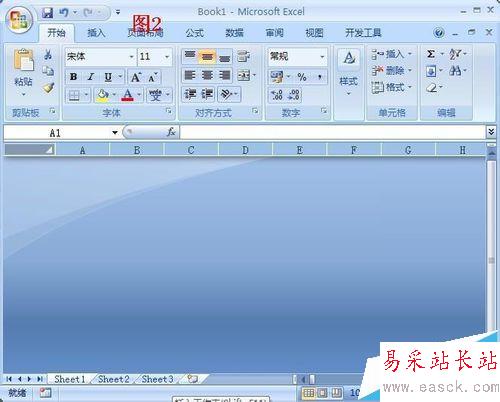
Task: Switch to 审阅 ribbon tab
Action: (x=274, y=33)
